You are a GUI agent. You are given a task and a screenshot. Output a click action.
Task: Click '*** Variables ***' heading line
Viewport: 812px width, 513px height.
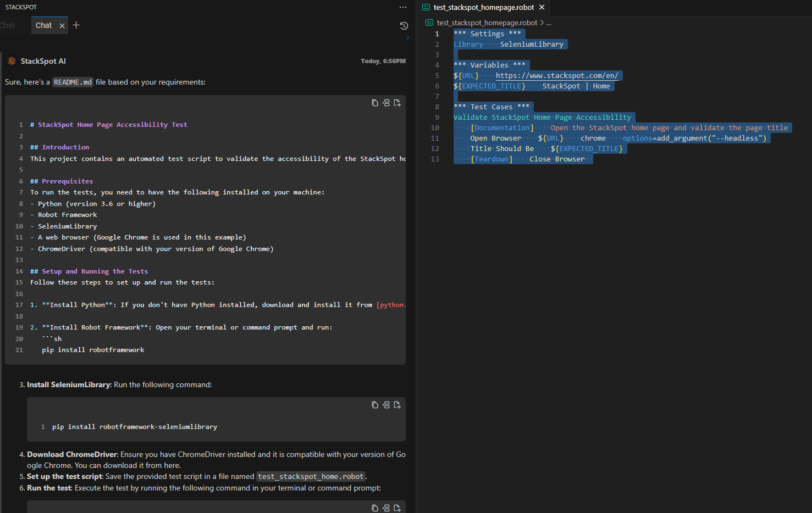pyautogui.click(x=489, y=65)
